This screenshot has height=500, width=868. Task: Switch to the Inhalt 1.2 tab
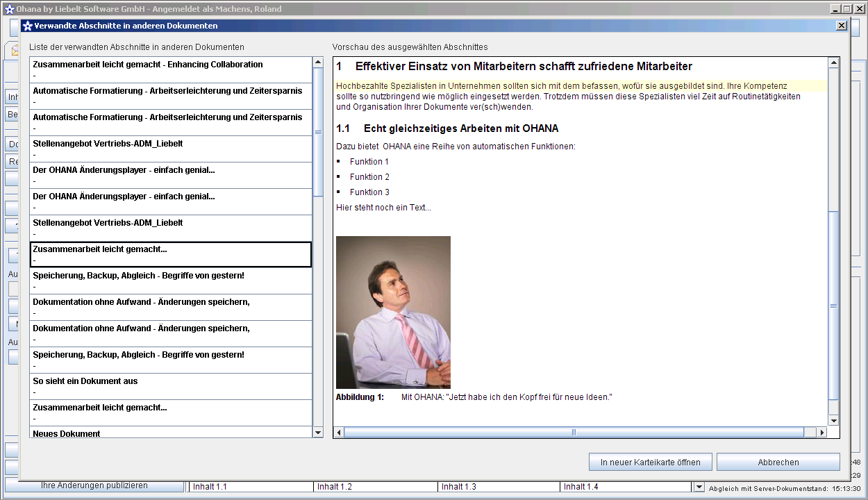375,487
